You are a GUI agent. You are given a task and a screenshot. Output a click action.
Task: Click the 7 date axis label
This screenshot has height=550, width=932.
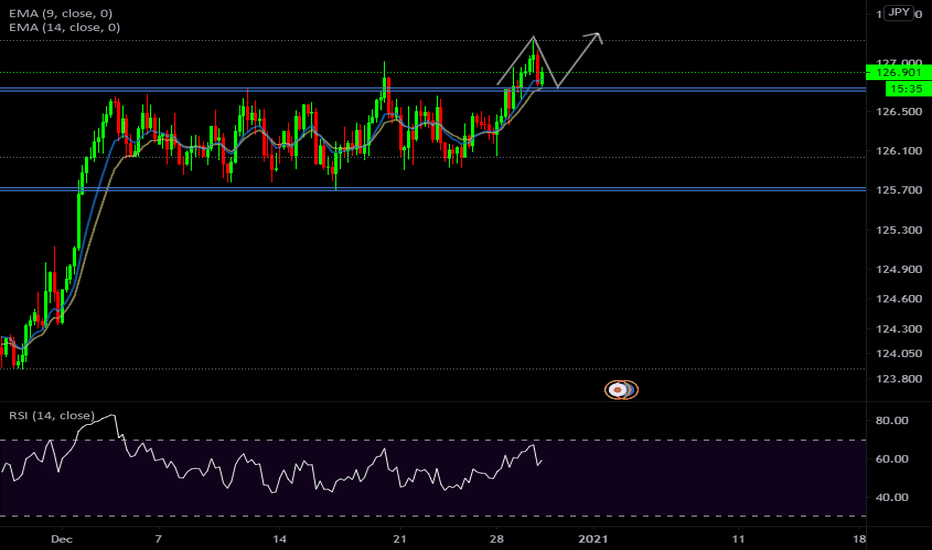tap(158, 539)
